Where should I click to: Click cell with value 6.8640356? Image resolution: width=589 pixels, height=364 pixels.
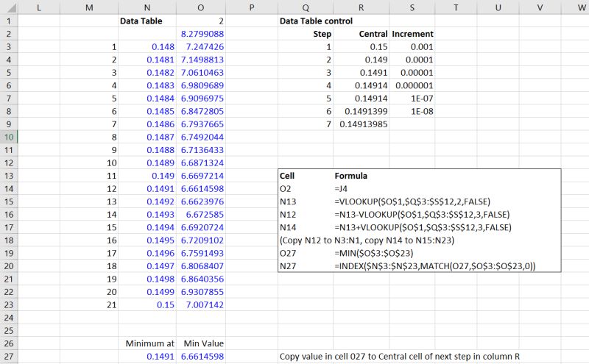[x=201, y=279]
